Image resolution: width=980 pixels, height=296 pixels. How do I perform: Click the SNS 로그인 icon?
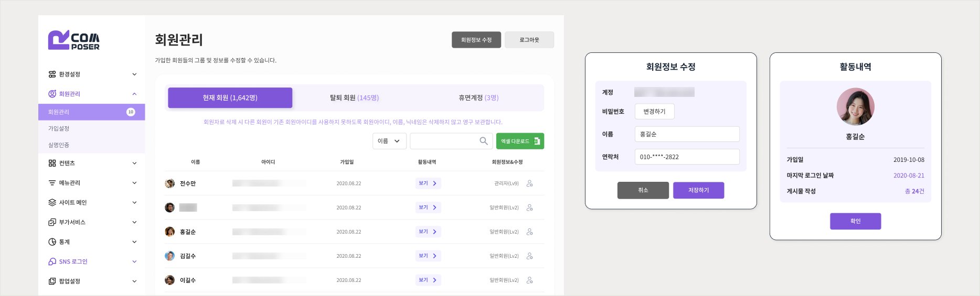(52, 261)
